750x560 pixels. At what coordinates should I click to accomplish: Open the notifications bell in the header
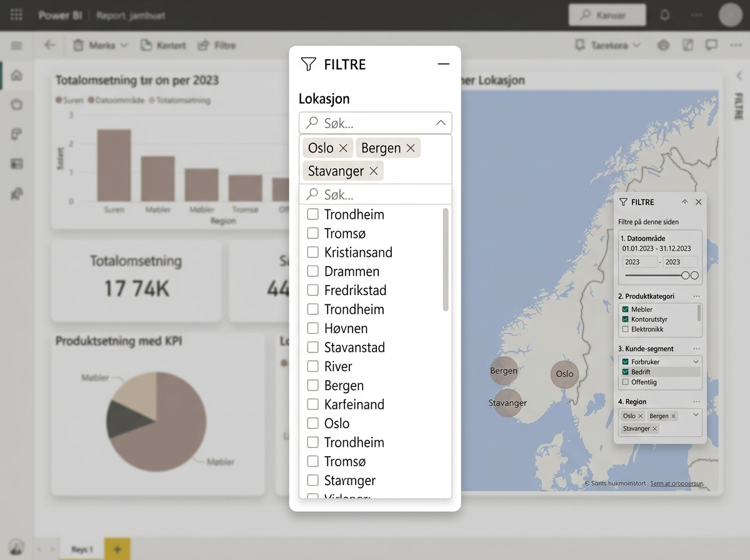tap(665, 15)
